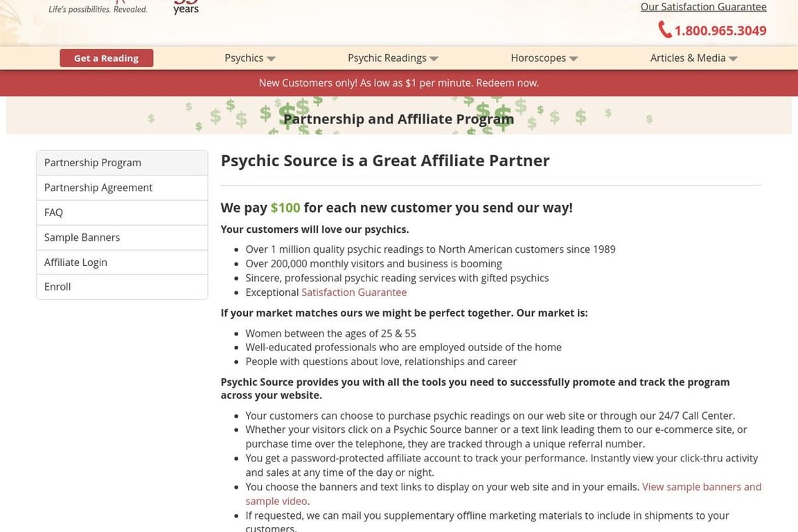798x532 pixels.
Task: Open the Horoscopes menu label
Action: (x=538, y=58)
